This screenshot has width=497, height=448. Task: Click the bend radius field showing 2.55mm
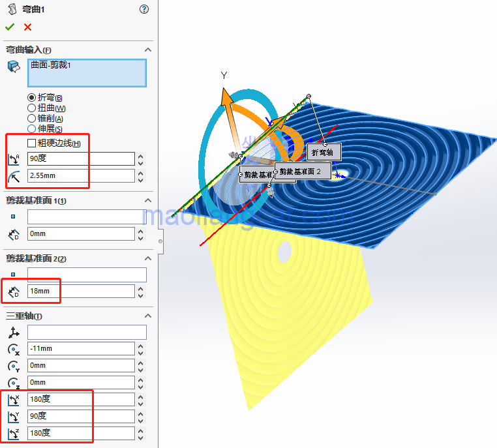click(81, 176)
